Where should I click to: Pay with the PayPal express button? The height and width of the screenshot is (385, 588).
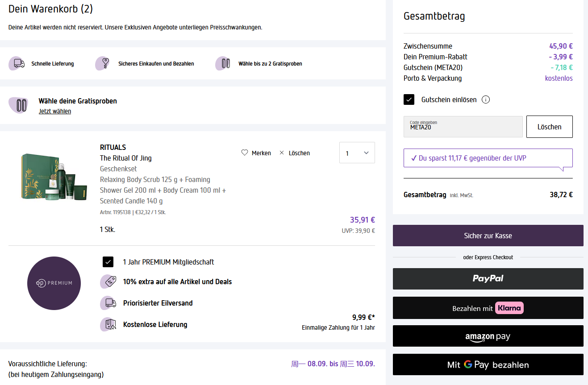pyautogui.click(x=488, y=279)
